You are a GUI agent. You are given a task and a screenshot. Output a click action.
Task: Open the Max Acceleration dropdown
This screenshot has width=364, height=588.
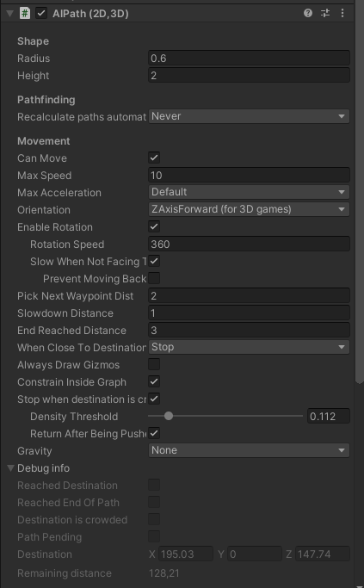249,192
